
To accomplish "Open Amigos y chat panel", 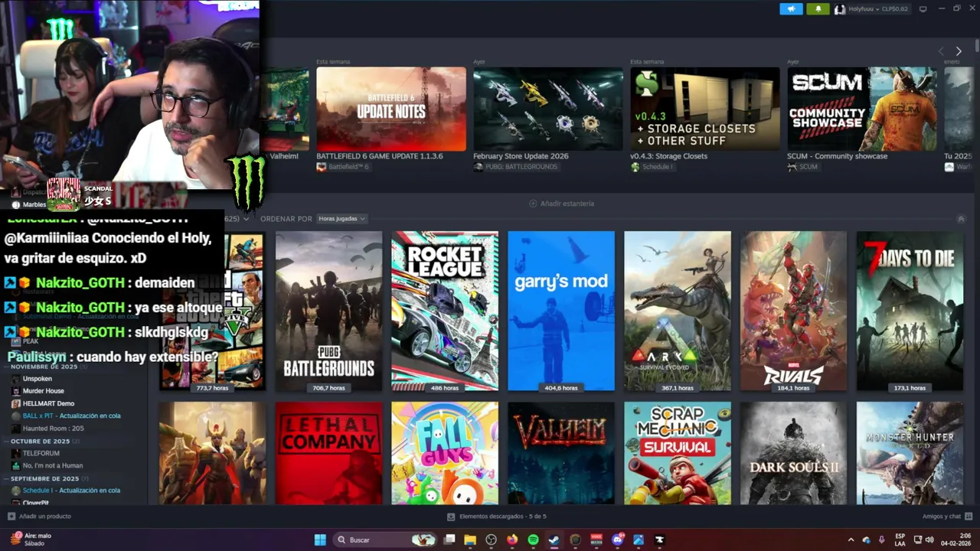I will (947, 517).
